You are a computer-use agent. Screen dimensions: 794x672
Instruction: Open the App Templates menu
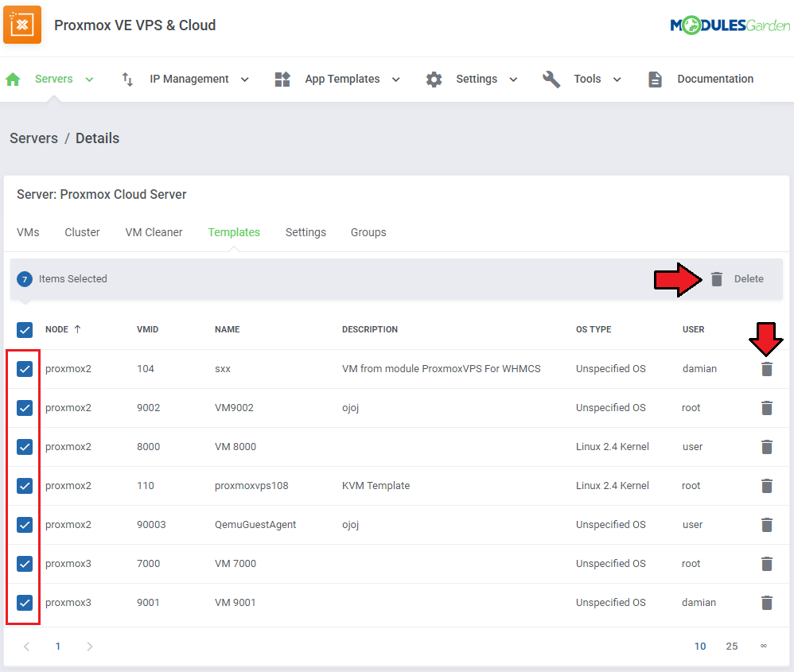tap(342, 79)
